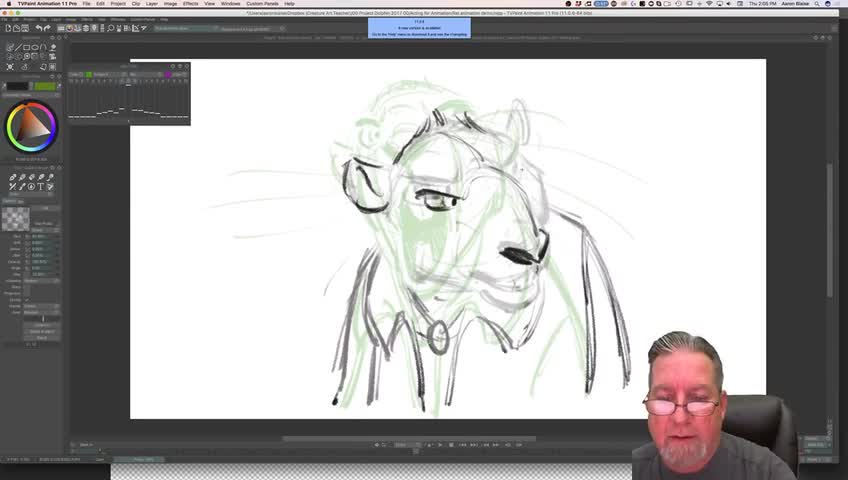The height and width of the screenshot is (480, 848).
Task: Choose the second pencil brush icon
Action: pyautogui.click(x=22, y=177)
